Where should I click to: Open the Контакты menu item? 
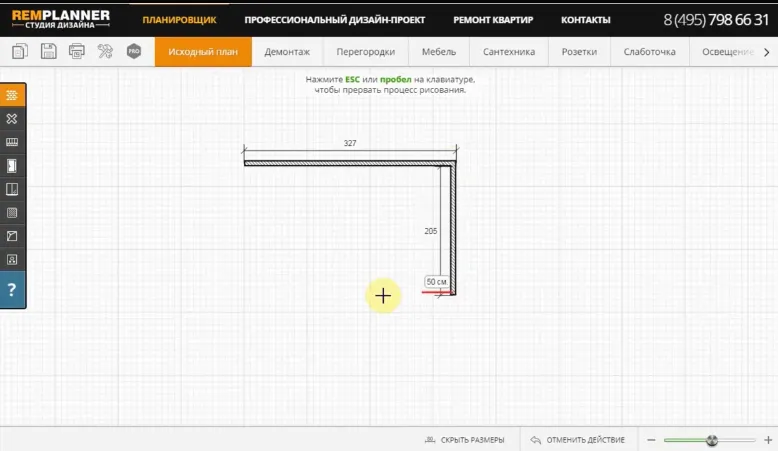(585, 20)
